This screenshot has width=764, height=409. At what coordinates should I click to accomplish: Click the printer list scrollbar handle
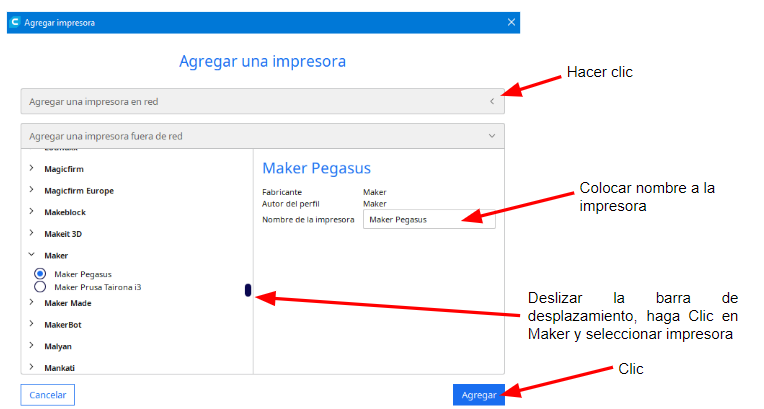click(248, 290)
